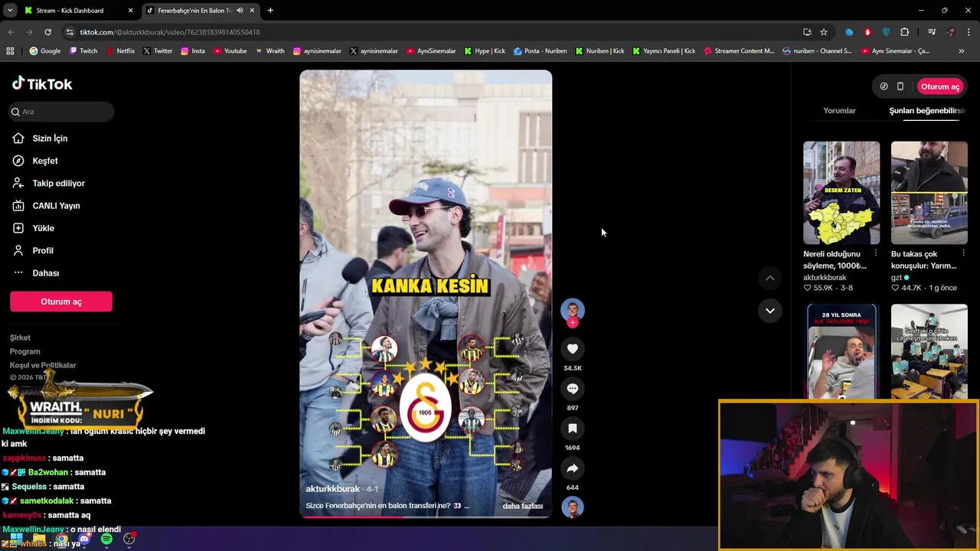Open comments via speech bubble icon

pos(572,389)
